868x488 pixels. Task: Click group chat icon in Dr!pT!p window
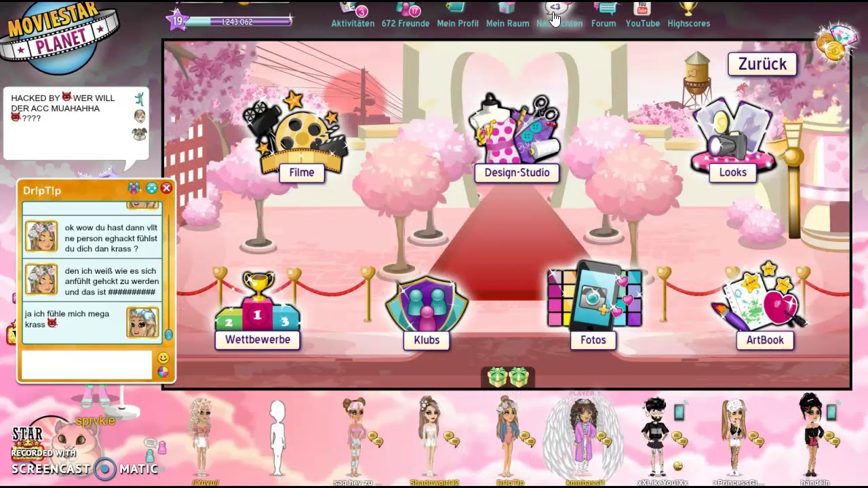click(x=134, y=188)
